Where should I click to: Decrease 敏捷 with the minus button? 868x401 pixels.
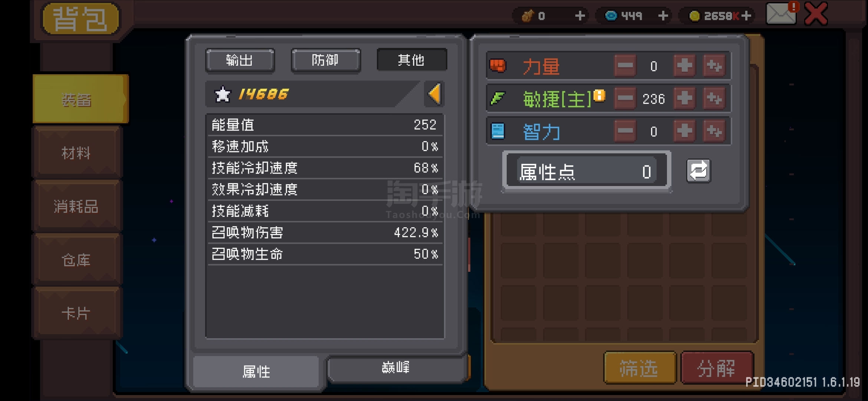click(625, 98)
